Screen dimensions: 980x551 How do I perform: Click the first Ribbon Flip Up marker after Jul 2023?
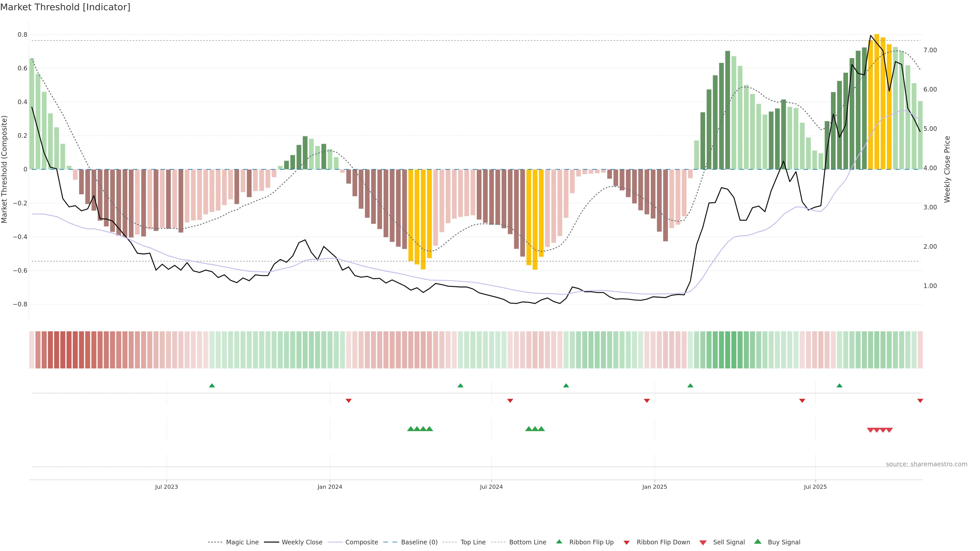212,386
